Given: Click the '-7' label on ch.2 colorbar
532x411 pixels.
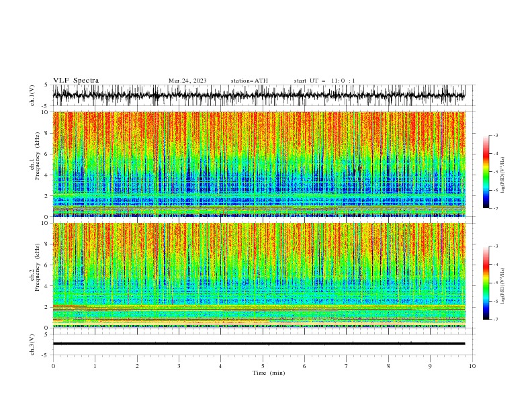Looking at the screenshot, I should (495, 320).
